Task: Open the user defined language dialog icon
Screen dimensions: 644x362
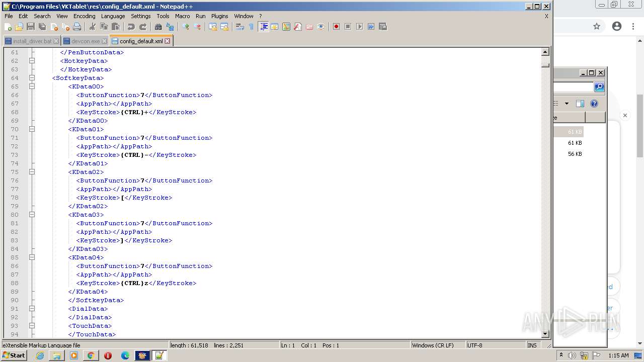Action: pyautogui.click(x=274, y=27)
